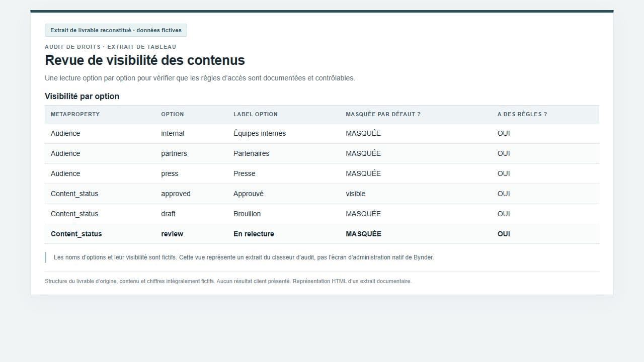Click 'Content_status' in the approved row

click(74, 194)
